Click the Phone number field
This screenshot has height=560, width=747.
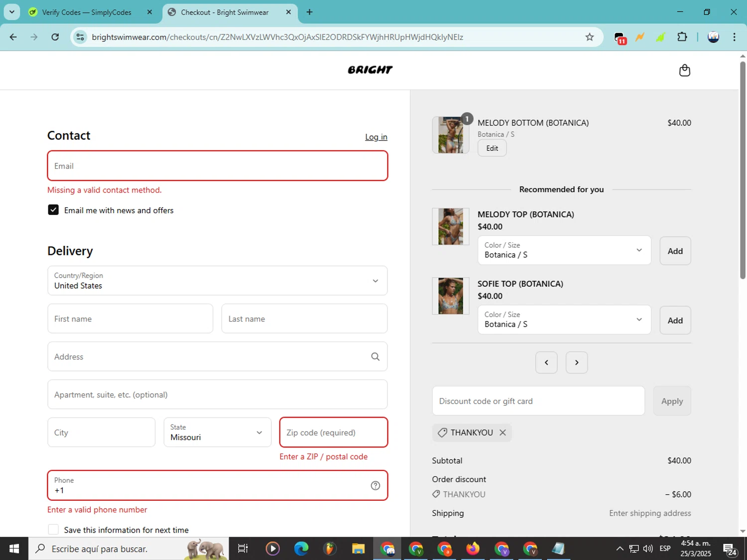218,485
